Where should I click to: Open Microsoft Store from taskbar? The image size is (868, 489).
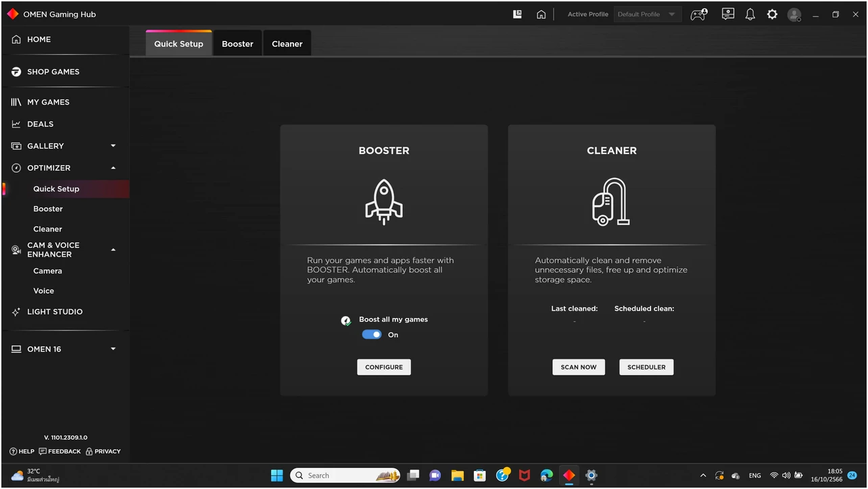479,475
